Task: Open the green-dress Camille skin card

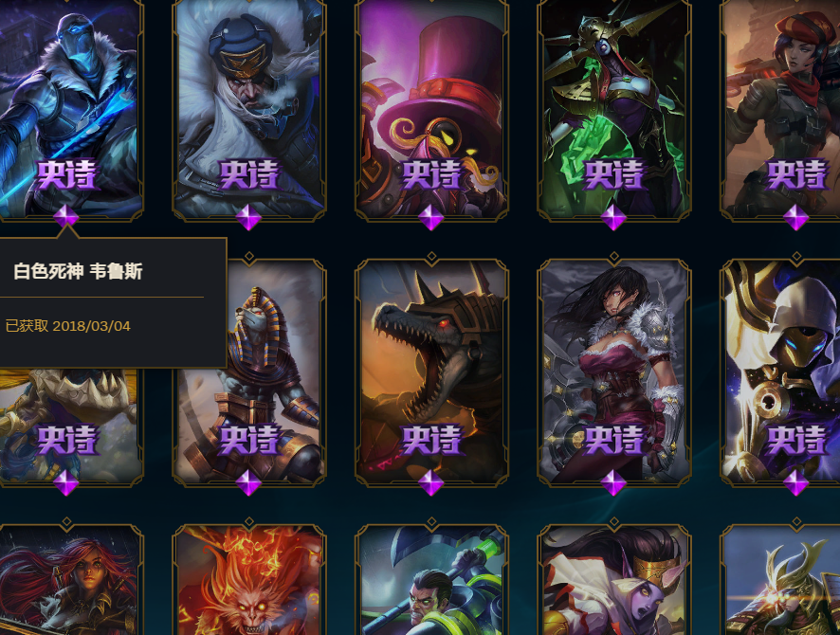Action: tap(614, 110)
